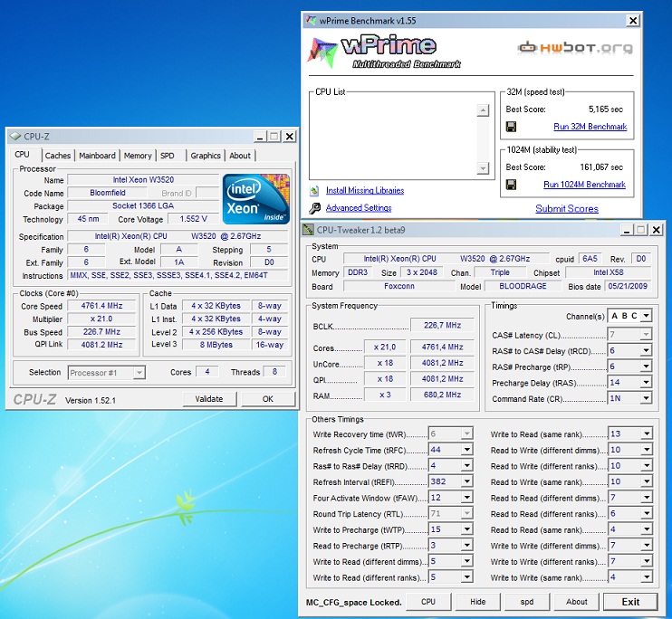Switch to the About tab in CPU-Z
Viewport: 672px width, 619px height.
pyautogui.click(x=240, y=156)
